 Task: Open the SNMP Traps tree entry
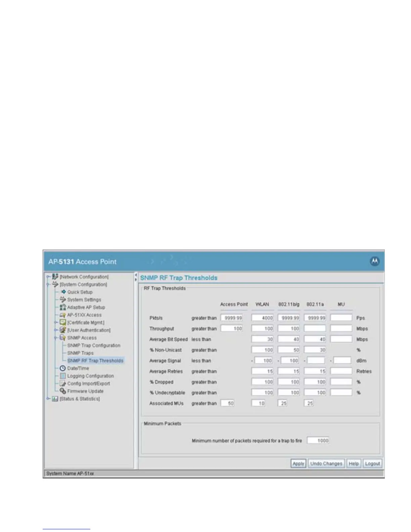click(x=81, y=353)
